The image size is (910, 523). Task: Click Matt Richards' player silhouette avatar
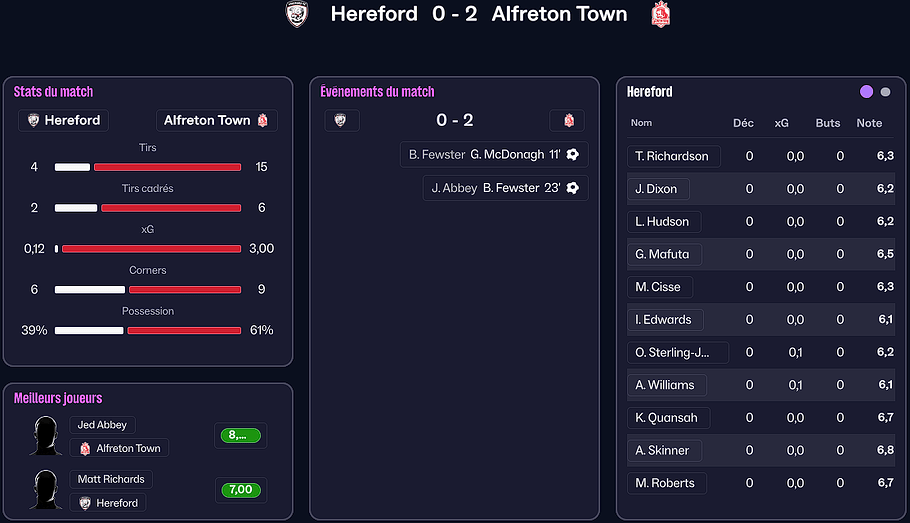[x=45, y=490]
